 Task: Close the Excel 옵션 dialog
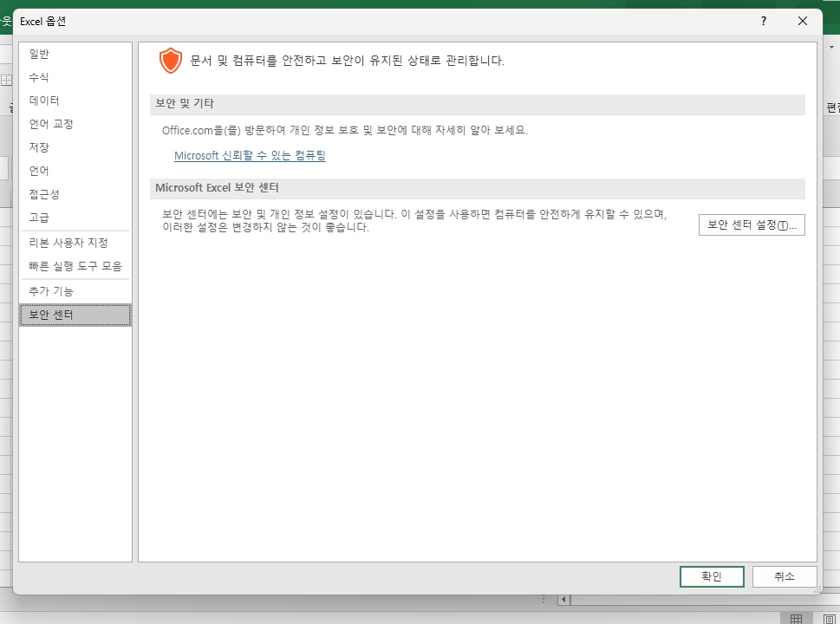click(x=803, y=21)
